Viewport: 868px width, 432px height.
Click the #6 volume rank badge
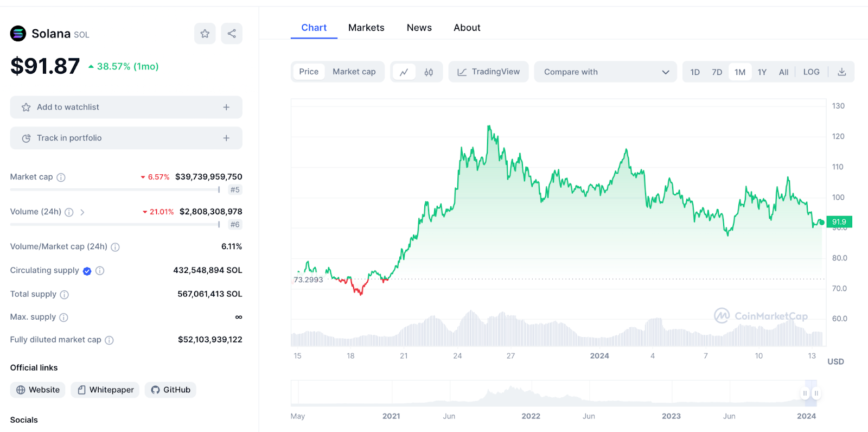click(x=235, y=225)
